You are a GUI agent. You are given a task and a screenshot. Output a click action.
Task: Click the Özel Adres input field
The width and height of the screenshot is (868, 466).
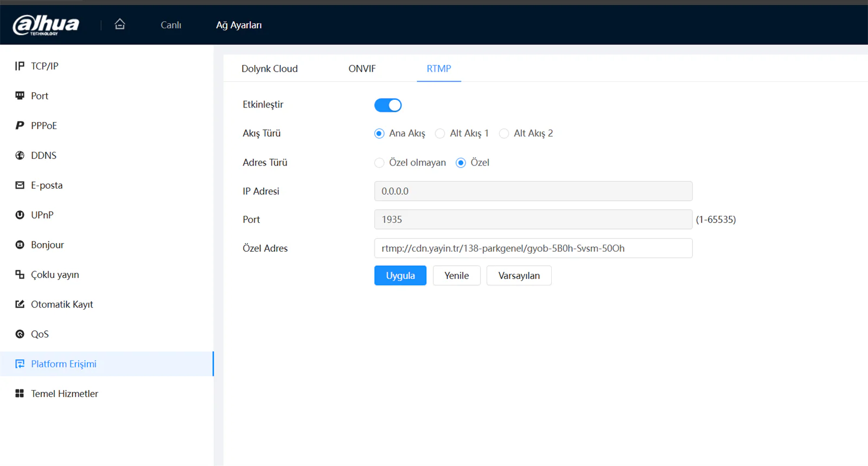(533, 248)
